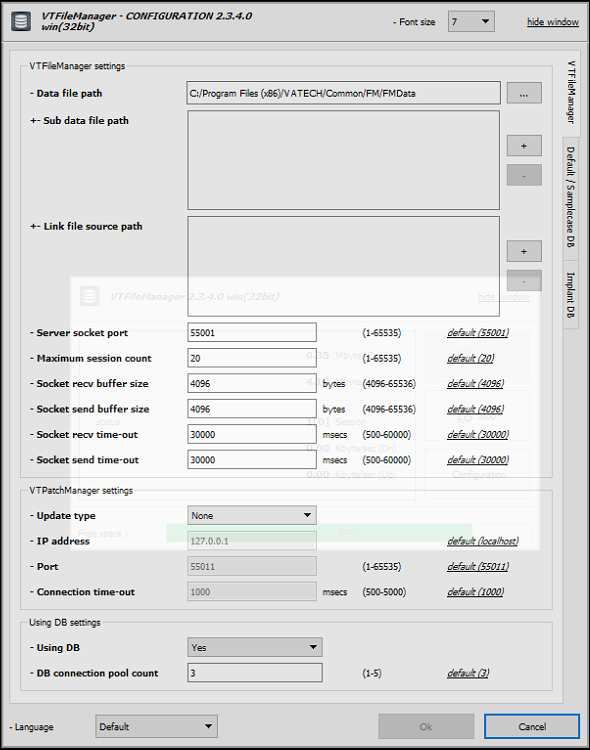Screen dimensions: 590x750
Task: Click the default (localhost) link
Action: tap(482, 541)
